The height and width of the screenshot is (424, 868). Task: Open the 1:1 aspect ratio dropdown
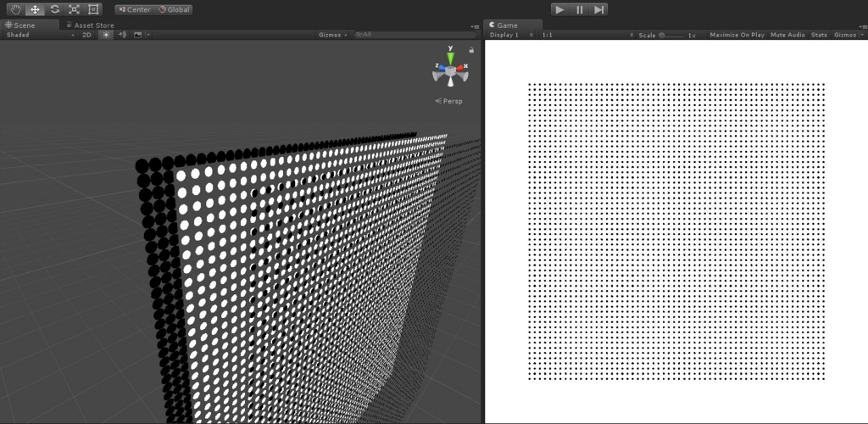(x=587, y=35)
